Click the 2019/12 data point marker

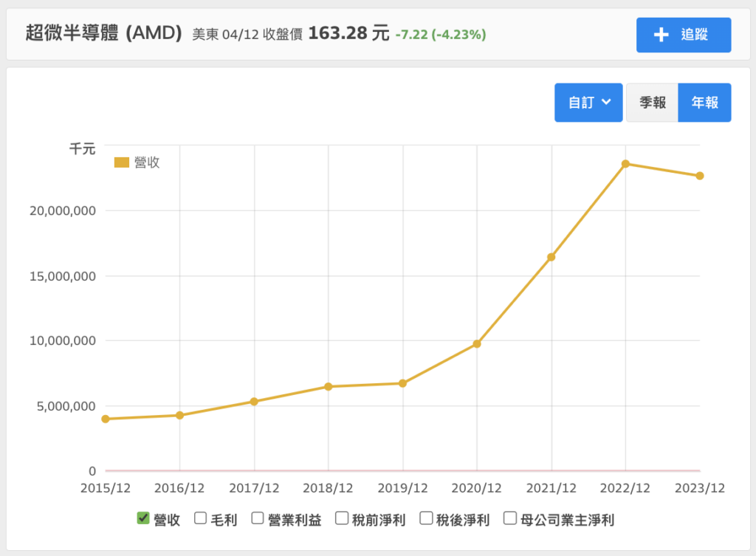402,383
